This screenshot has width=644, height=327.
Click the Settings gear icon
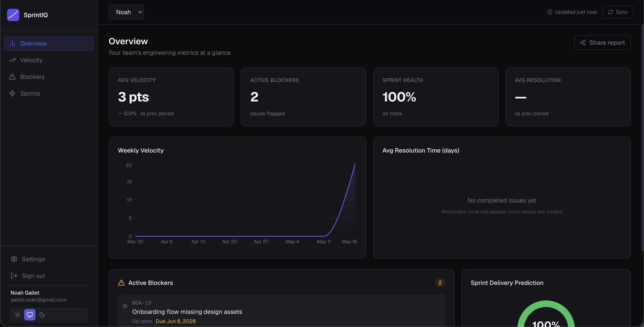14,259
